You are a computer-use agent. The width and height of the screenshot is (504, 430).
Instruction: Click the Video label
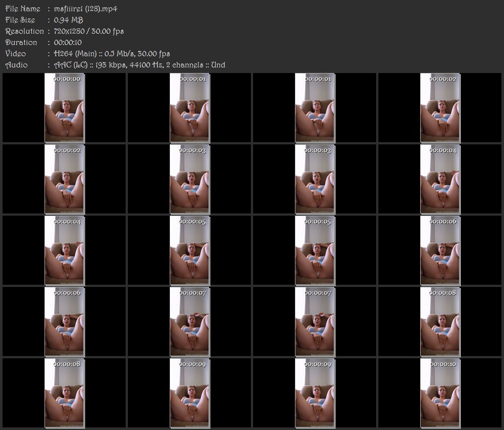pos(16,54)
